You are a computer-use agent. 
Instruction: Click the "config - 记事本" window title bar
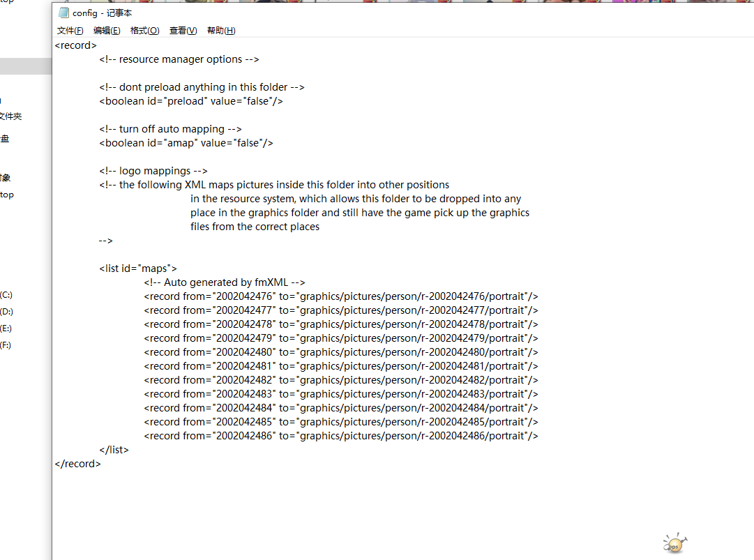pyautogui.click(x=349, y=13)
